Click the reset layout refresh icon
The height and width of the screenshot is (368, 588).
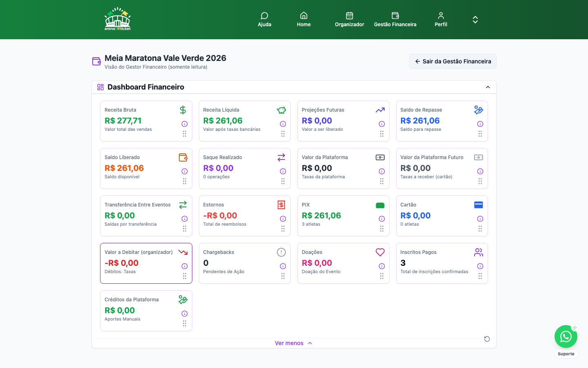coord(487,339)
